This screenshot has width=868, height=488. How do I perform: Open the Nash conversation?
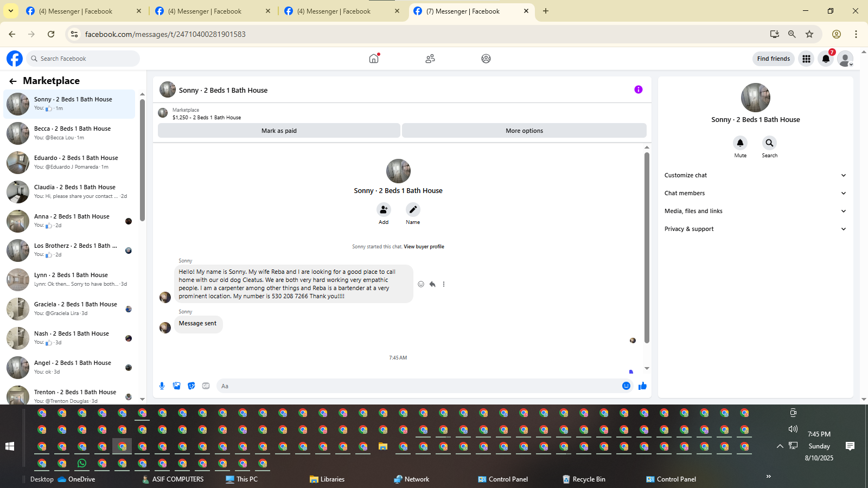tap(69, 338)
